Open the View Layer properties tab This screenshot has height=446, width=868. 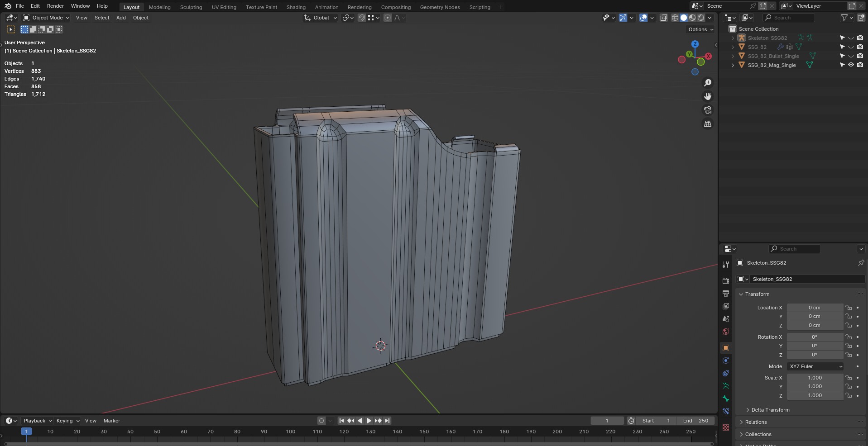pos(726,306)
